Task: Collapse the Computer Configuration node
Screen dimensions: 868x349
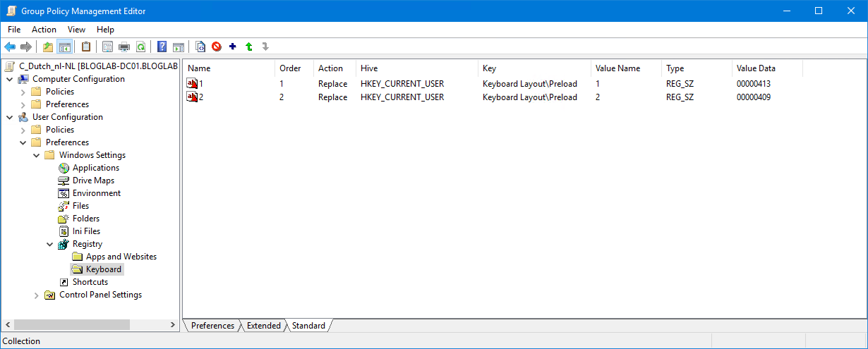Action: click(10, 79)
